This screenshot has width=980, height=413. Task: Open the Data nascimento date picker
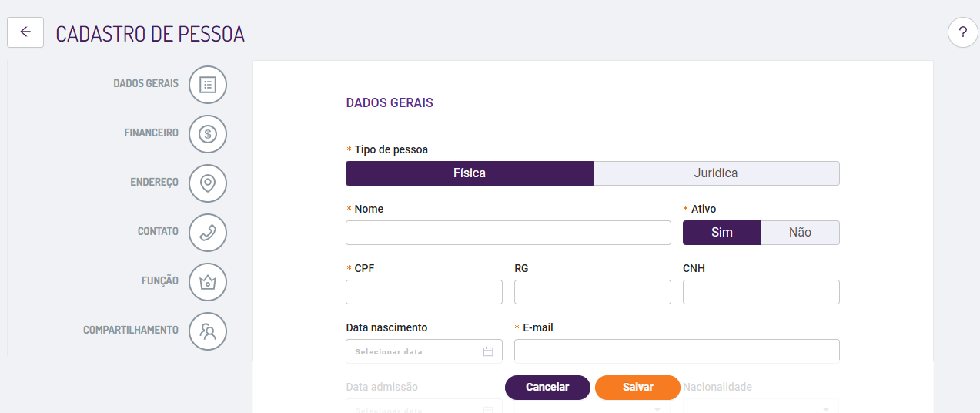tap(416, 351)
